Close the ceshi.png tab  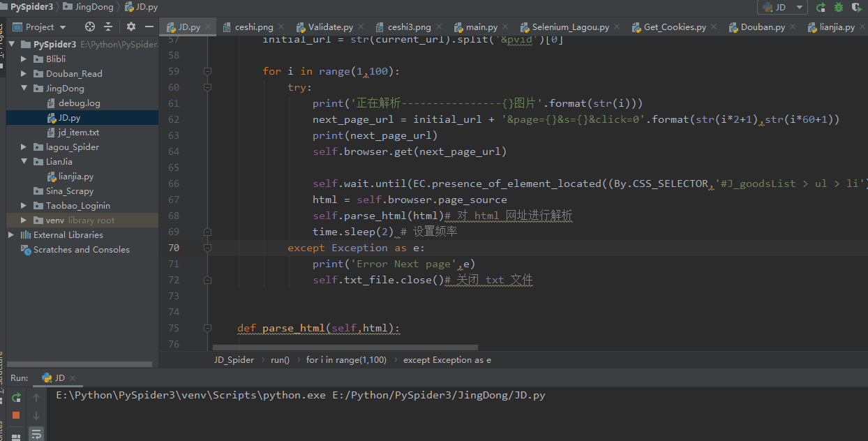click(x=281, y=27)
